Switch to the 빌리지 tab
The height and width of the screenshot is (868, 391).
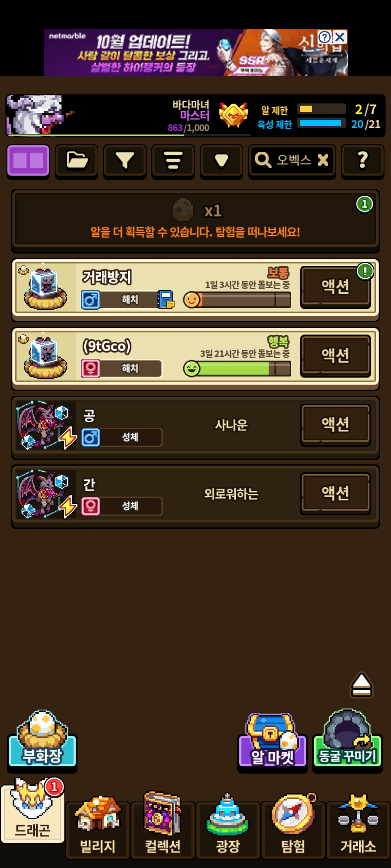(98, 828)
